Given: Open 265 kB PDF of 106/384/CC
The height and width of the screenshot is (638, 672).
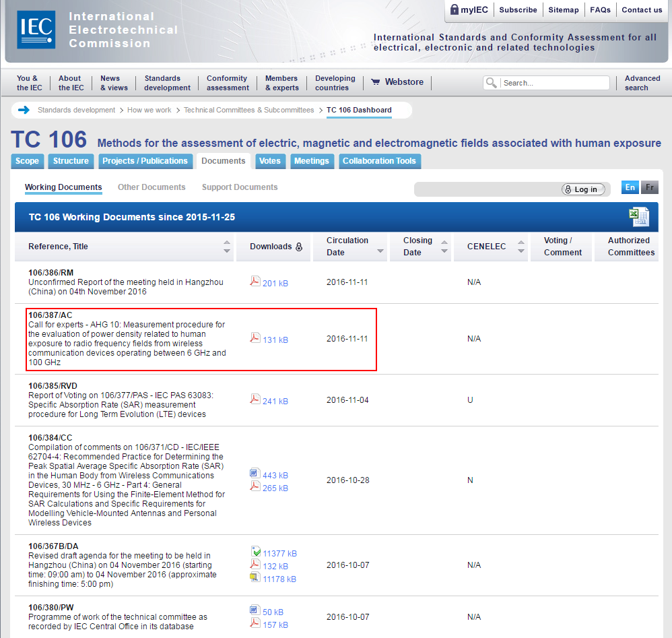Looking at the screenshot, I should tap(269, 488).
